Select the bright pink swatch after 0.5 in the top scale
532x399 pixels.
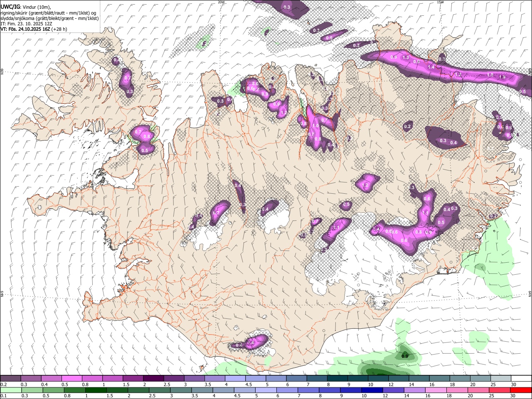tap(71, 378)
